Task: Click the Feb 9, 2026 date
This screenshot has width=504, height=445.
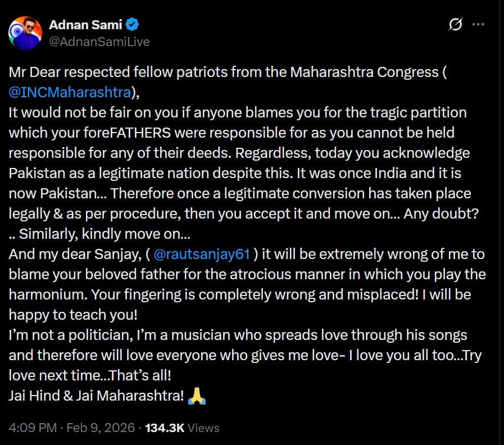Action: [x=101, y=428]
